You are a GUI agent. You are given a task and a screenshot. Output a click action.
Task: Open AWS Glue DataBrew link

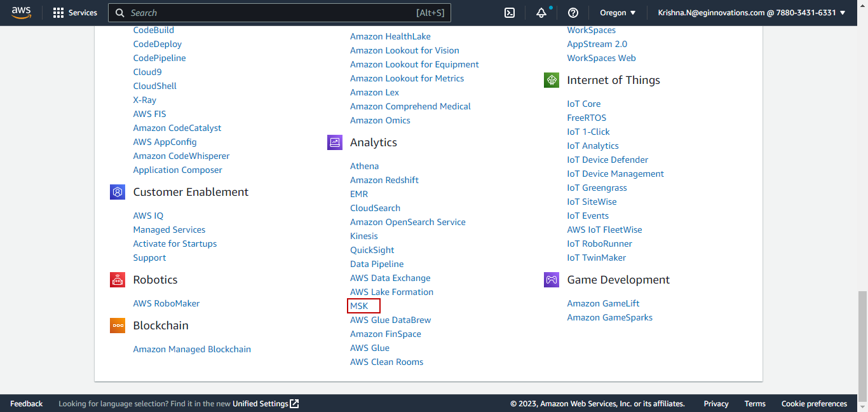(x=391, y=320)
